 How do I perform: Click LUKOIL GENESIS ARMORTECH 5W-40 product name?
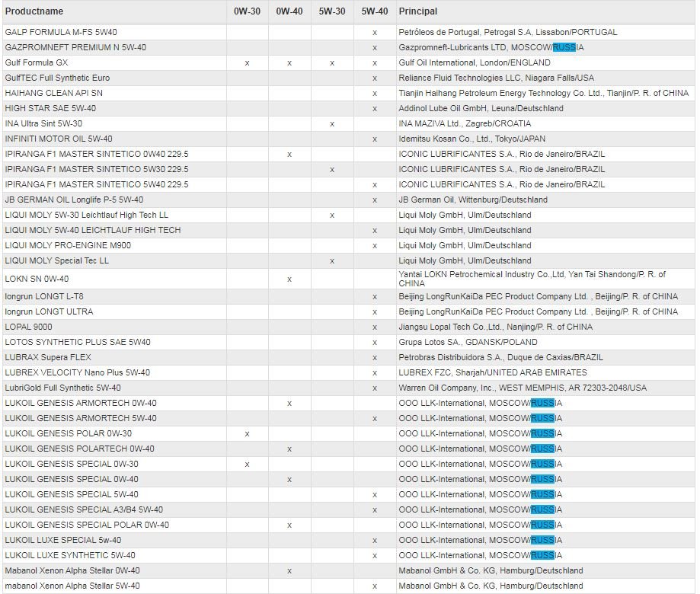pyautogui.click(x=81, y=418)
